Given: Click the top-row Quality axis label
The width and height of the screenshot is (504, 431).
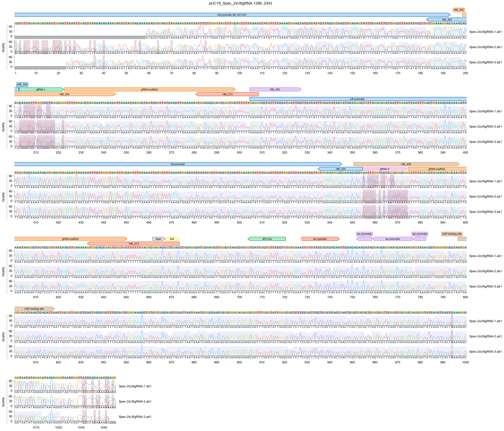Looking at the screenshot, I should pyautogui.click(x=3, y=47).
